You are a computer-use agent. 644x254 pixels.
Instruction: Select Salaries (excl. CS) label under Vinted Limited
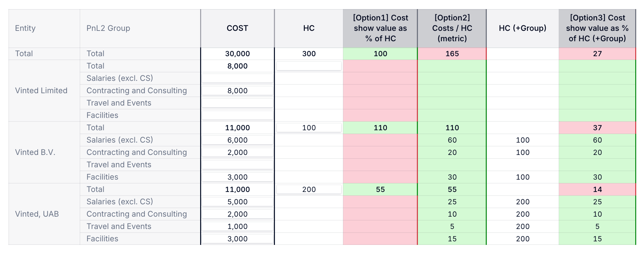[x=120, y=78]
